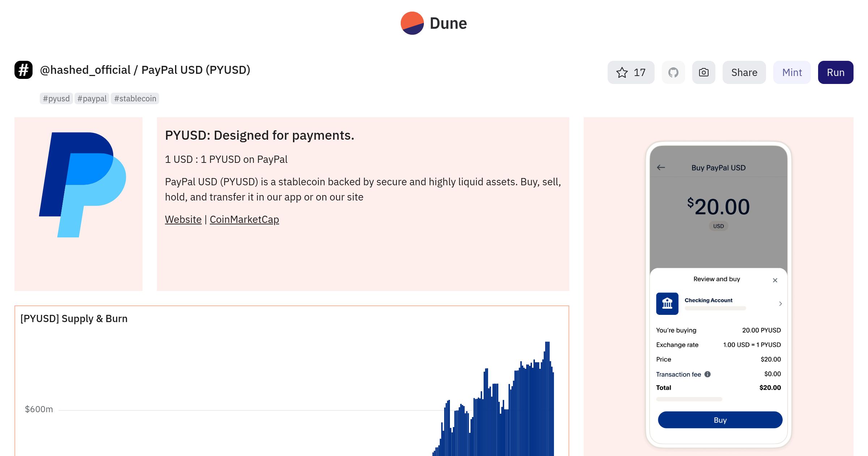Click the PayPal logo image
This screenshot has width=868, height=456.
82,185
